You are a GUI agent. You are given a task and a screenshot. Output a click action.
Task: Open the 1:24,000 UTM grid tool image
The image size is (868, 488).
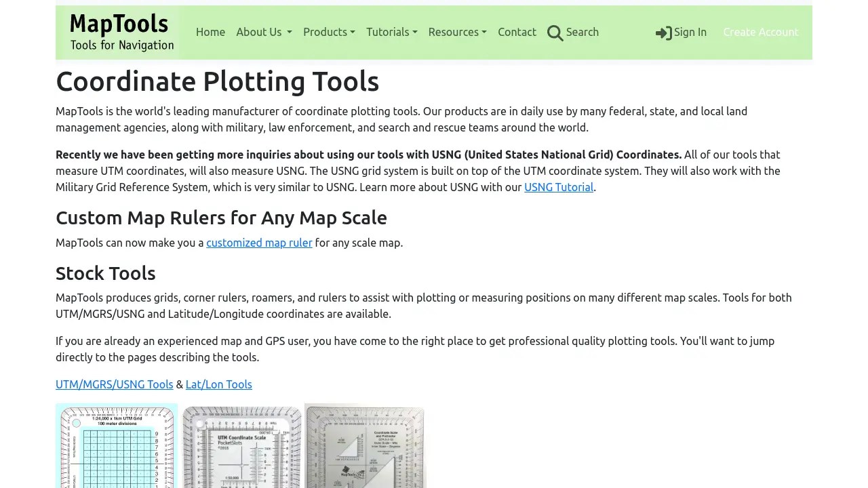point(117,445)
